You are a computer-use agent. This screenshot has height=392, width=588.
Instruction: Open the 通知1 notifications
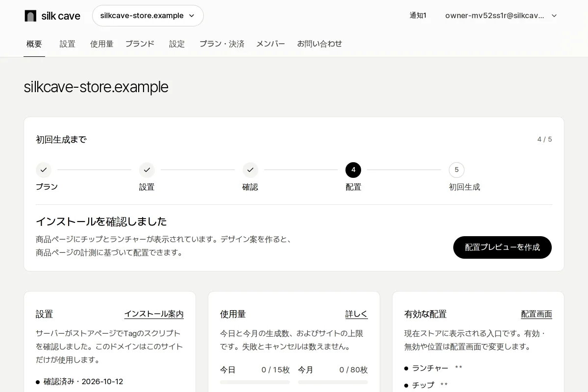[418, 16]
